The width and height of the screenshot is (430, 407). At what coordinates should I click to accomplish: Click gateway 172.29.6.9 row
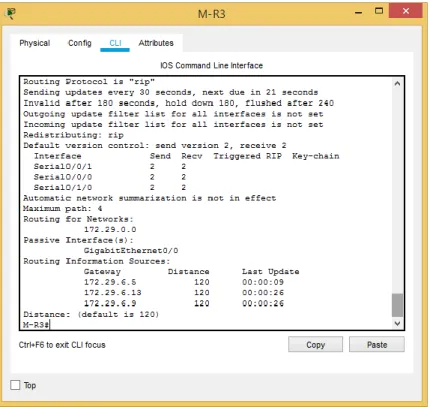coord(184,303)
